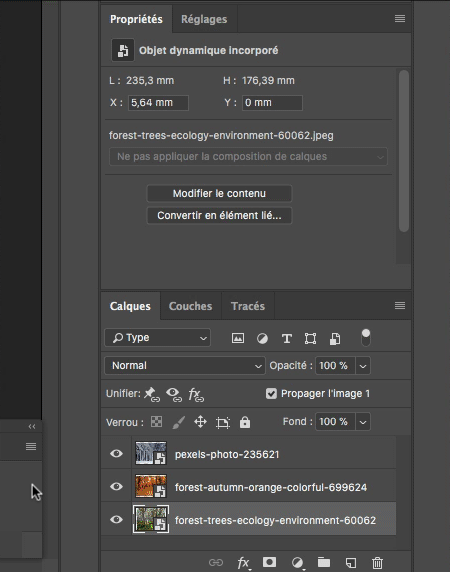This screenshot has height=572, width=450.
Task: Open the Normal blend mode dropdown
Action: [185, 366]
